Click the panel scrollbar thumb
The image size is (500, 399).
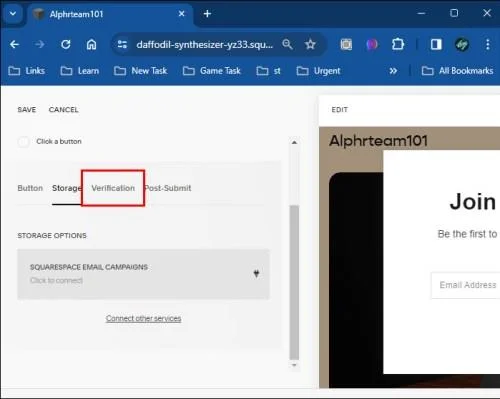click(x=294, y=282)
